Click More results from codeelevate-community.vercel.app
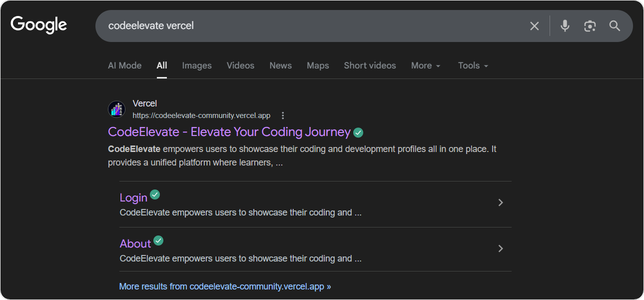 [x=225, y=286]
